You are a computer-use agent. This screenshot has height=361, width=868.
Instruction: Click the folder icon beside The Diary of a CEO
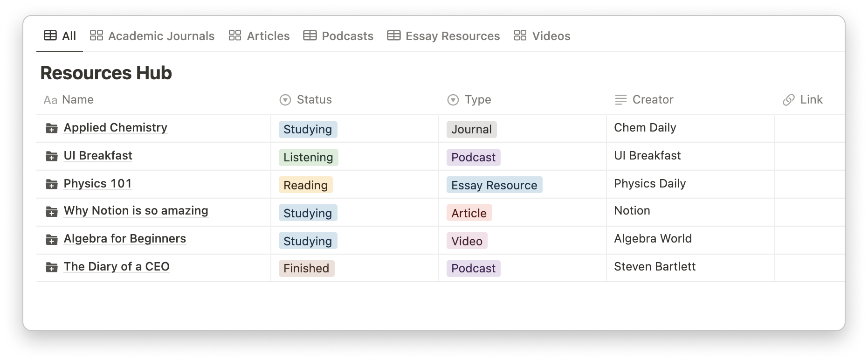[x=51, y=267]
